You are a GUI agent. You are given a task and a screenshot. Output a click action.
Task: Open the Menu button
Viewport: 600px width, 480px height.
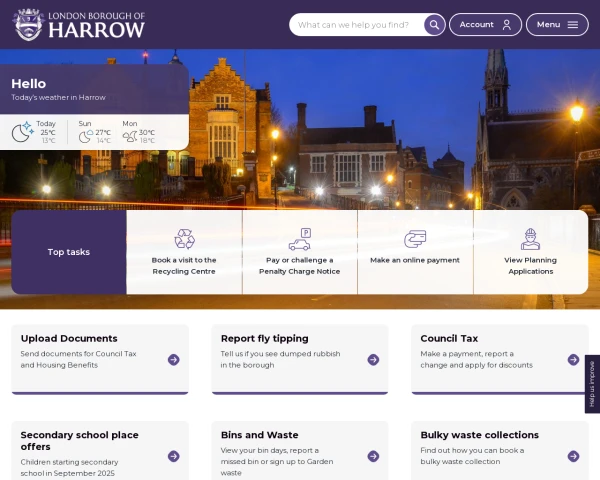[557, 25]
